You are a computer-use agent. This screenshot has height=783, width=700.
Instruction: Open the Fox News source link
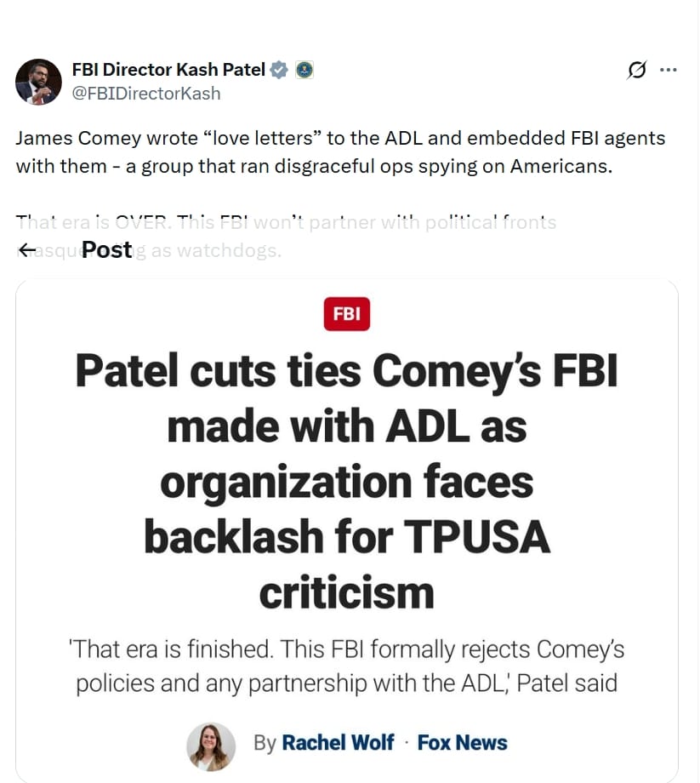462,743
